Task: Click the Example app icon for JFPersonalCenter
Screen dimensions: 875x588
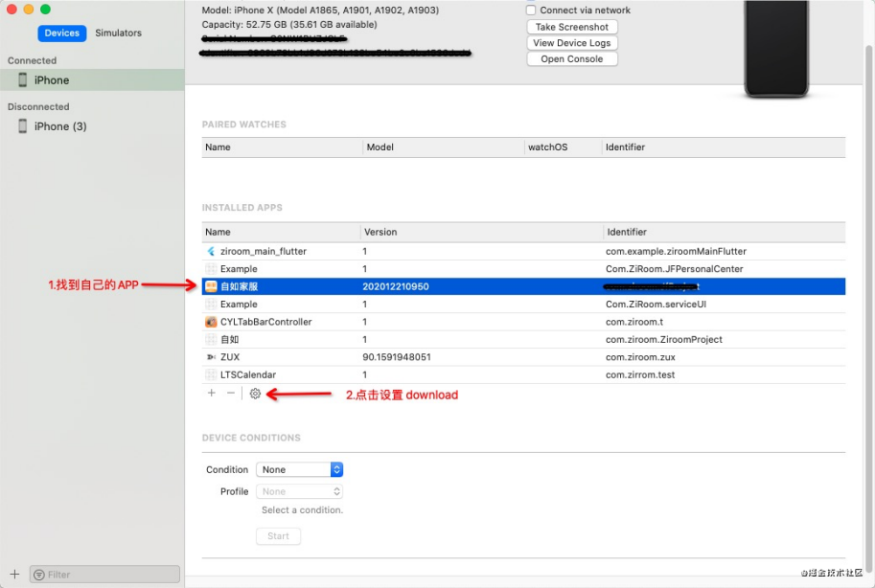Action: point(211,269)
